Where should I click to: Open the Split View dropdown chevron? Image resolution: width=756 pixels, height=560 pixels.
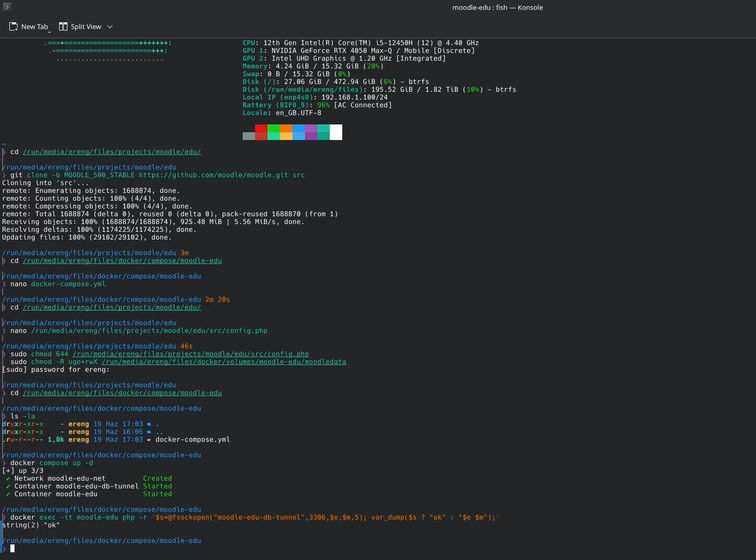[110, 26]
